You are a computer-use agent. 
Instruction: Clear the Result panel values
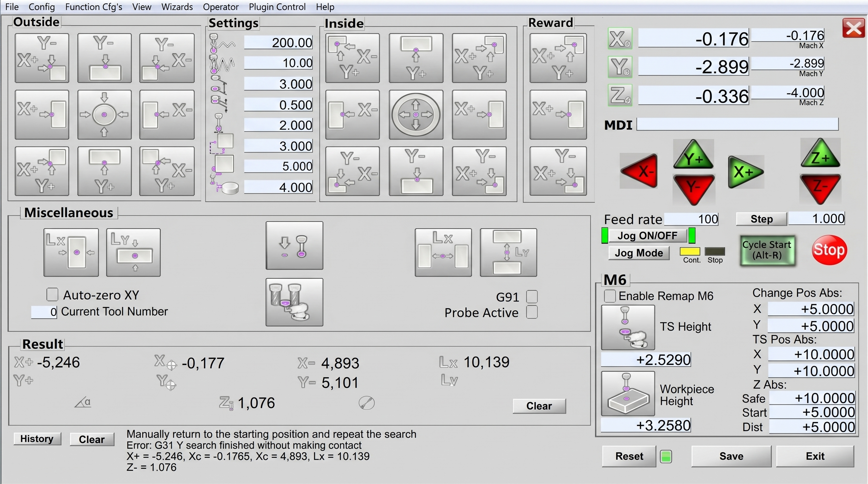click(539, 406)
